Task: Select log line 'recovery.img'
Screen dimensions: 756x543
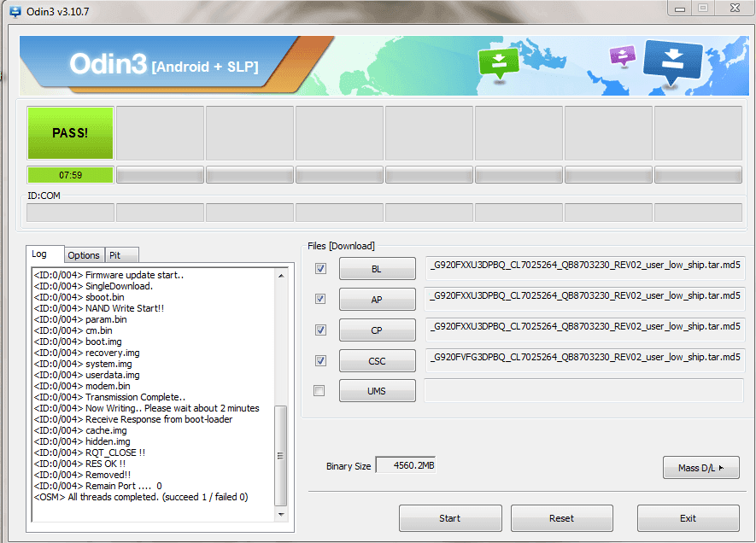Action: [x=87, y=353]
